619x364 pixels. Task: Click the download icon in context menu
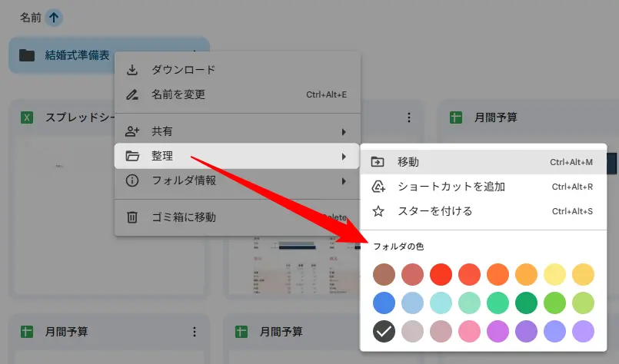[x=132, y=70]
